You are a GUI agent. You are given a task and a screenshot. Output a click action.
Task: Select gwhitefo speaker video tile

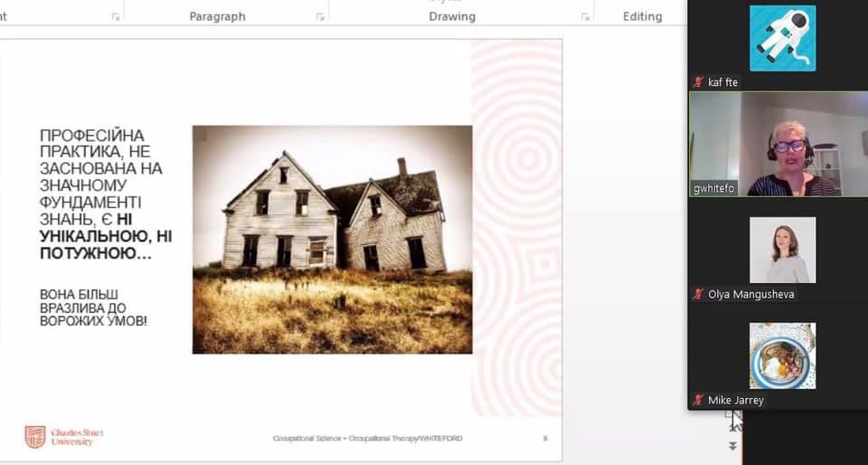coord(778,144)
